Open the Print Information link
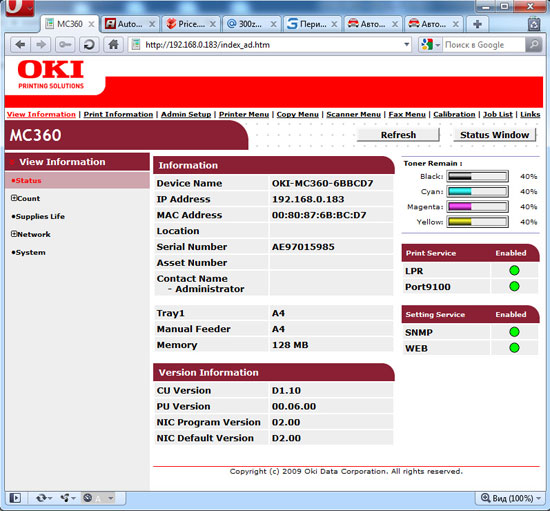 click(x=118, y=114)
